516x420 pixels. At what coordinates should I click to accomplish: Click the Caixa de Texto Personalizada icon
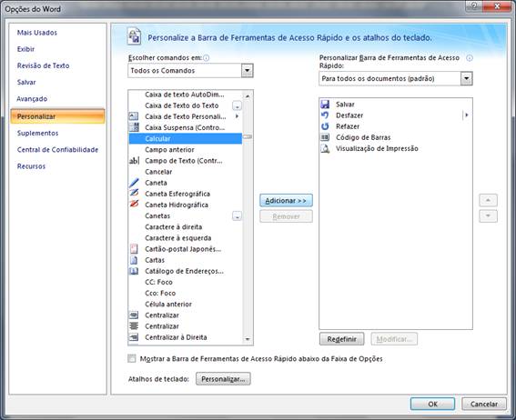click(x=134, y=116)
